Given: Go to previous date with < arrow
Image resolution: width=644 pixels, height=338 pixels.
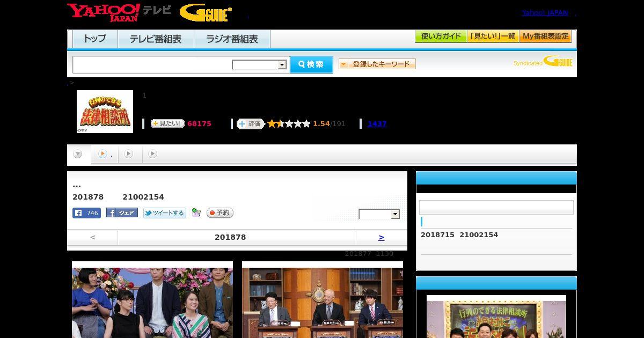Looking at the screenshot, I should [92, 237].
